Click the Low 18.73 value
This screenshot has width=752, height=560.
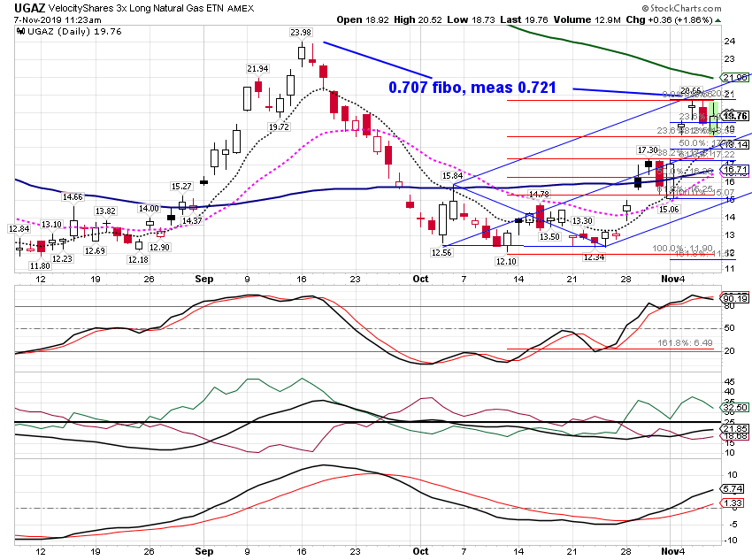pos(471,19)
